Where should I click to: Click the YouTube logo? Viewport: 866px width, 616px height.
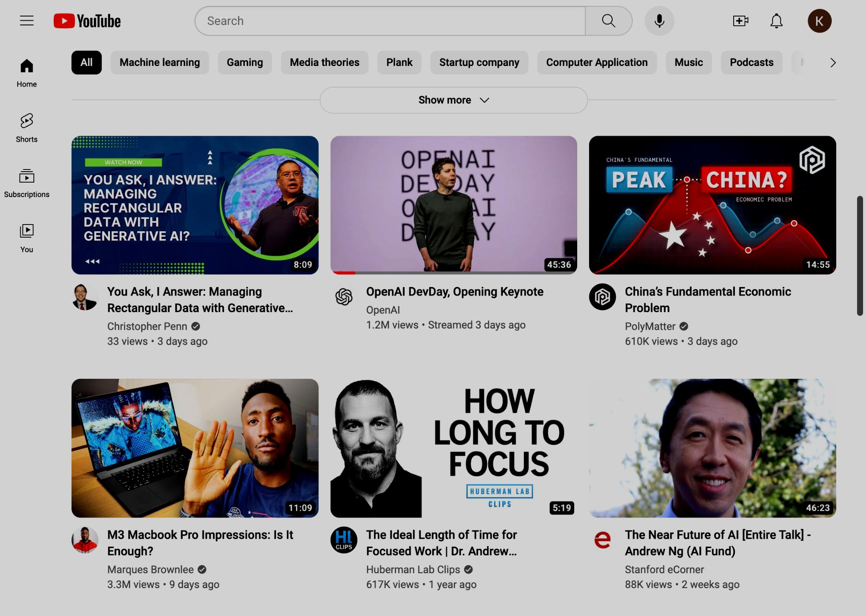coord(87,21)
